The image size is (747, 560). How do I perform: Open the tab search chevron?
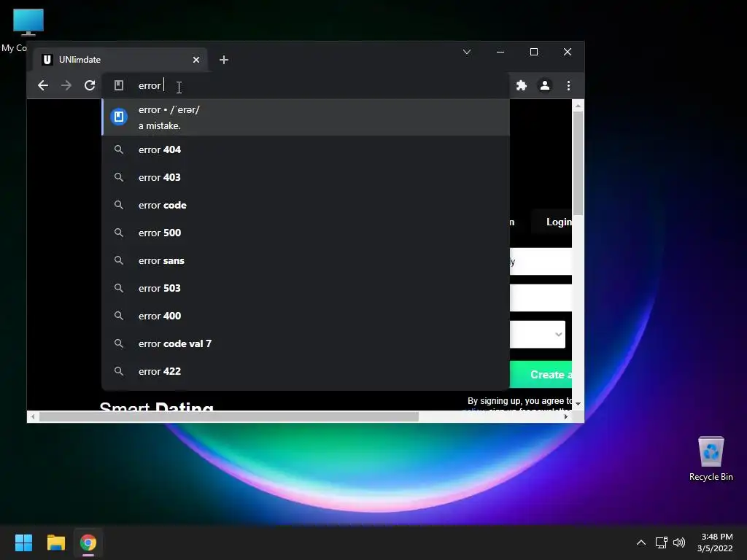(467, 52)
